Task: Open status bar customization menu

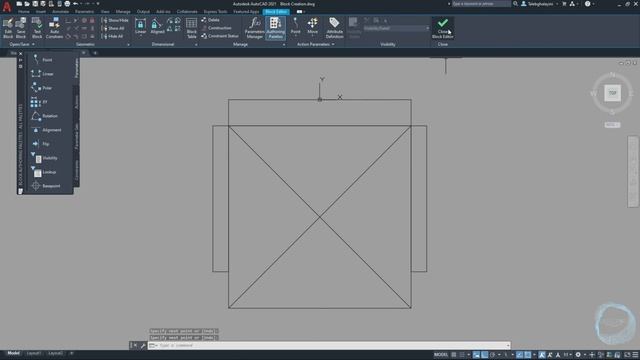Action: 636,355
